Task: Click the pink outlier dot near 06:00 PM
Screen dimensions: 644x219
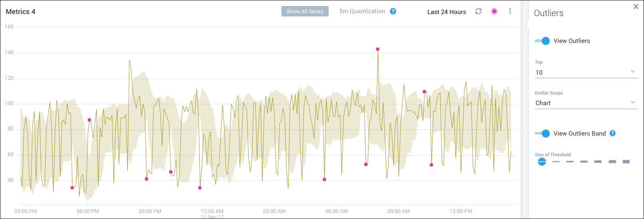Action: (x=89, y=120)
